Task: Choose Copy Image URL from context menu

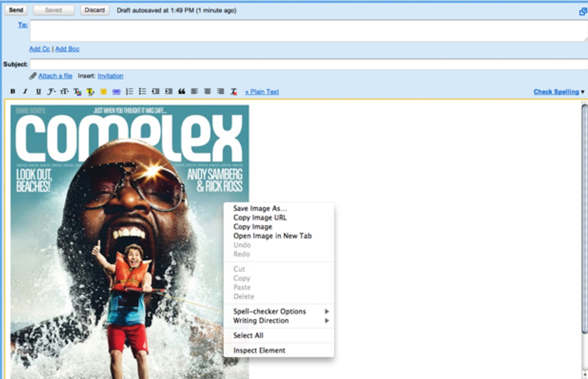Action: click(x=260, y=217)
